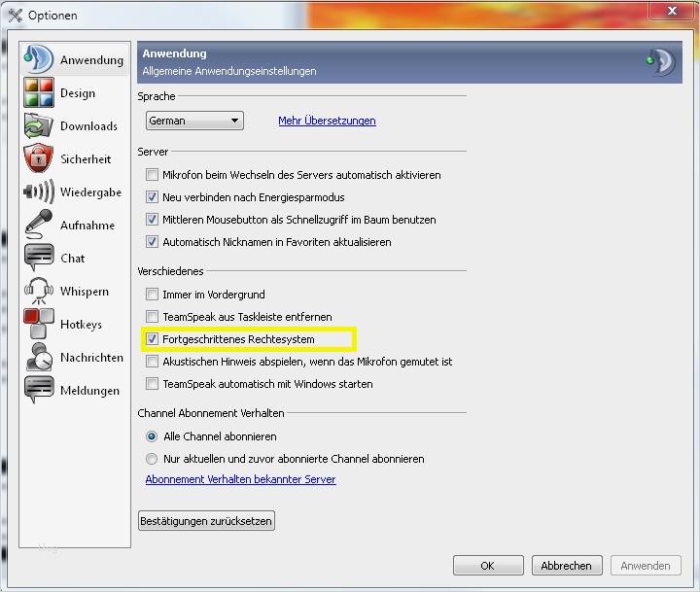Open the Hotkeys key blocks icon
The height and width of the screenshot is (592, 700).
[39, 324]
